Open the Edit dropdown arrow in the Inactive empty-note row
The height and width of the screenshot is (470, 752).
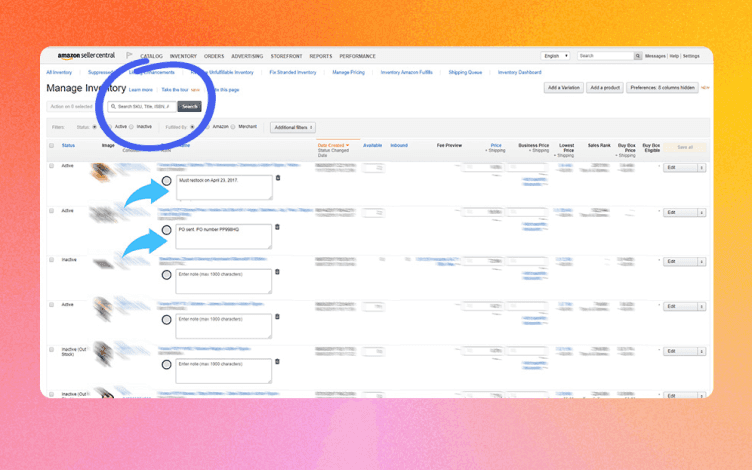click(702, 262)
